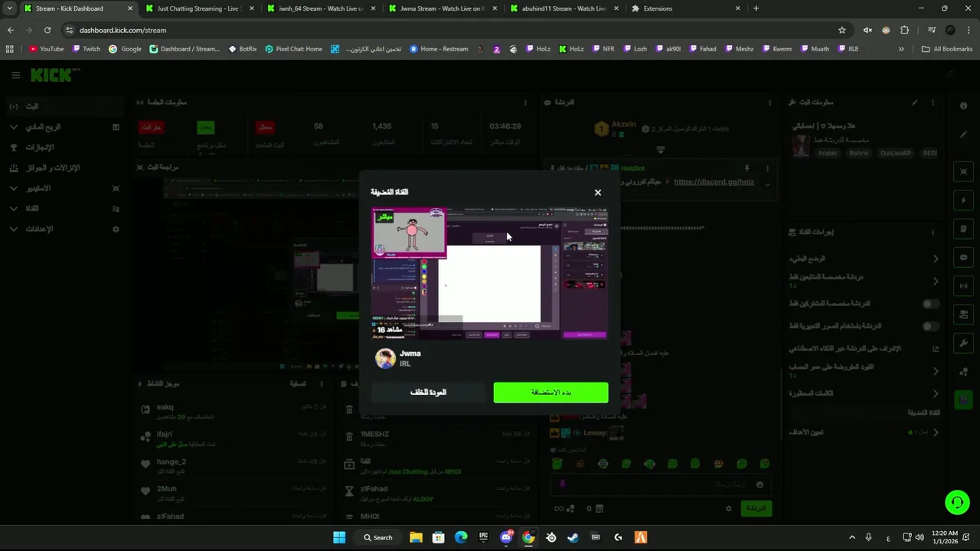Switch to Jwma Stream browser tab
This screenshot has height=551, width=980.
(442, 8)
